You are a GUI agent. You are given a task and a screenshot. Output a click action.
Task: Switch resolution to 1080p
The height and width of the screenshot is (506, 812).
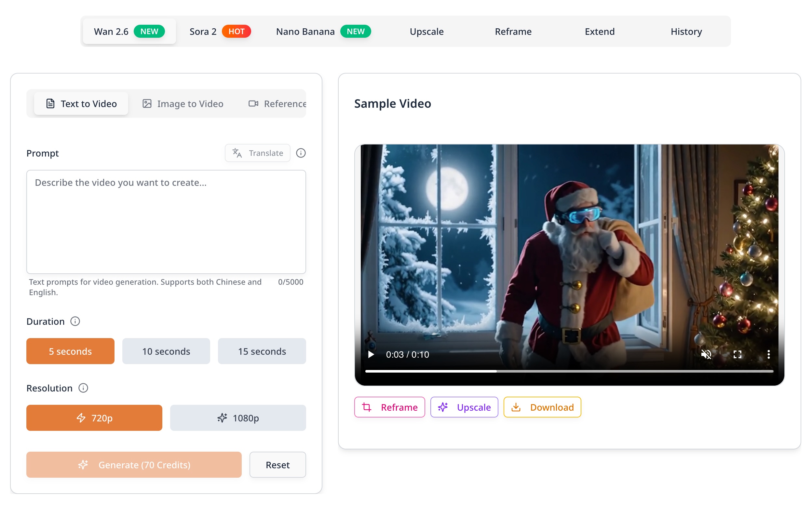pyautogui.click(x=238, y=417)
